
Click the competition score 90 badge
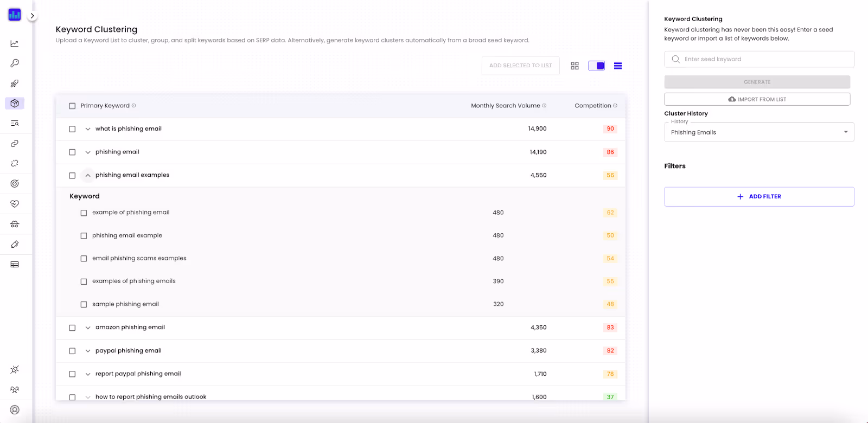610,129
